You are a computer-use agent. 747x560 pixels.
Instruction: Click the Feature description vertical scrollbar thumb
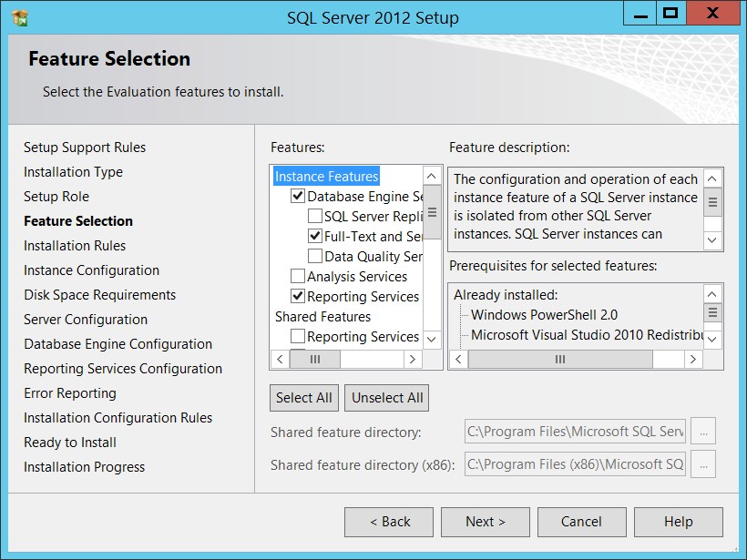(712, 202)
